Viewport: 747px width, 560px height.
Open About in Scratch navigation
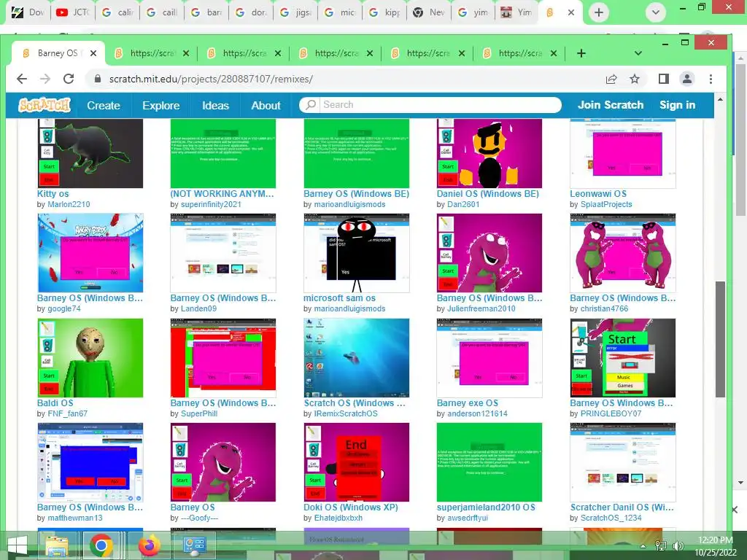click(266, 105)
